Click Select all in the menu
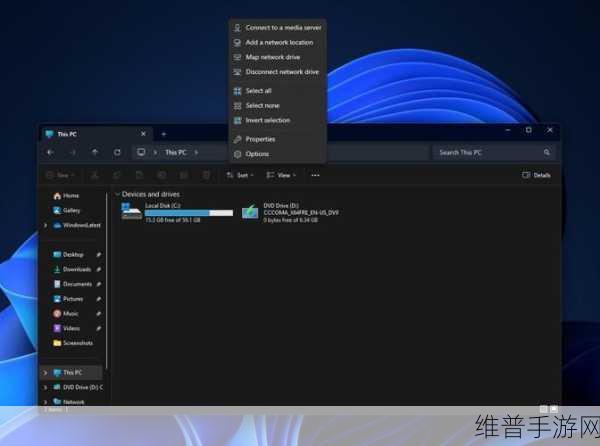This screenshot has width=600, height=446. [x=277, y=91]
